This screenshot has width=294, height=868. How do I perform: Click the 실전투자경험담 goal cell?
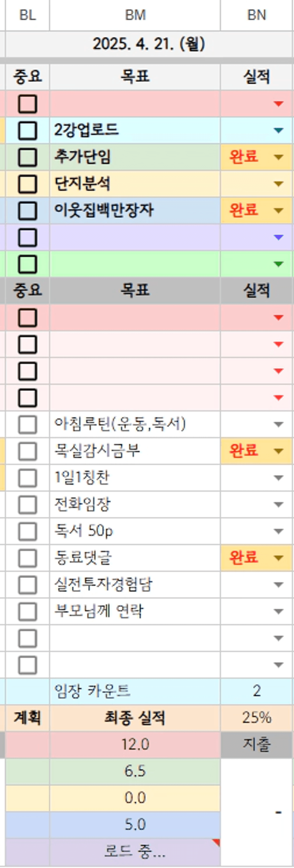[135, 585]
